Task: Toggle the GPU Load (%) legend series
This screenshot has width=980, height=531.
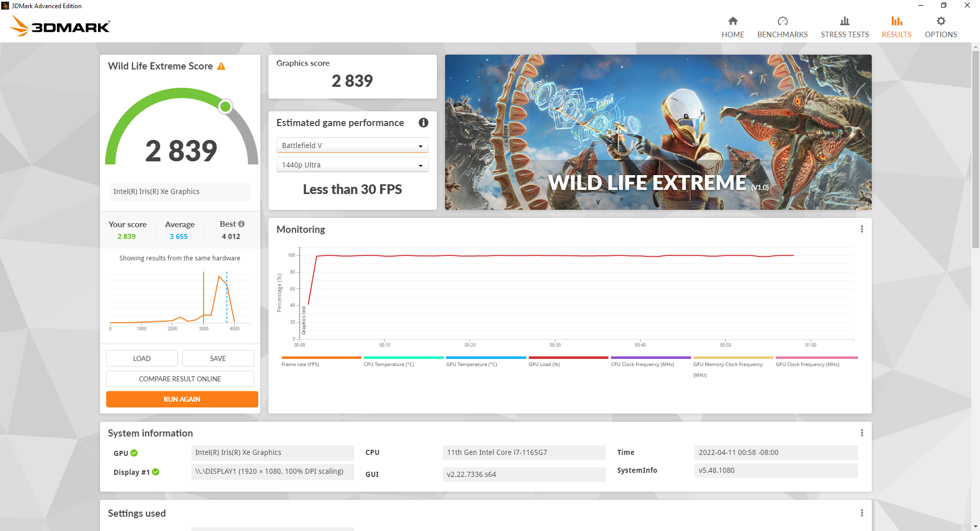Action: (x=544, y=364)
